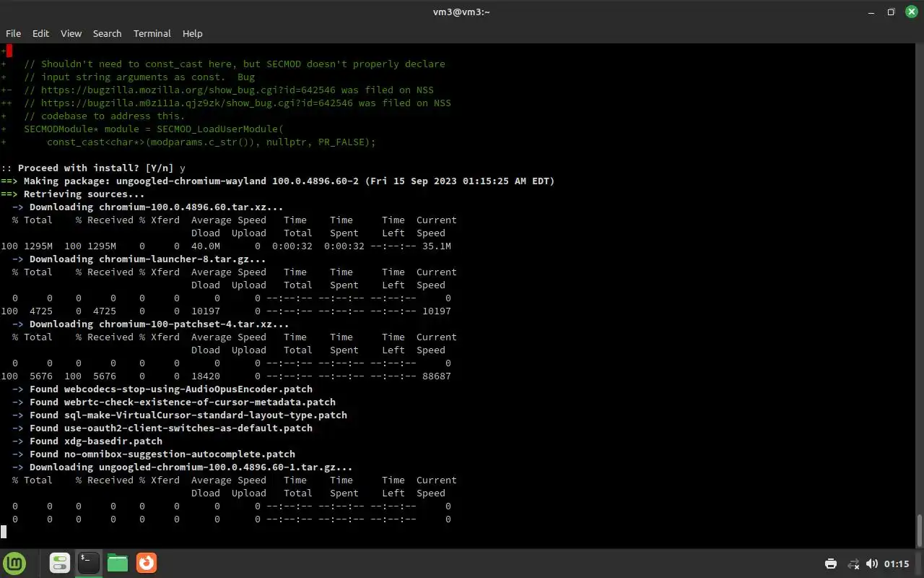Open the network connection tray icon
This screenshot has width=924, height=578.
point(853,564)
